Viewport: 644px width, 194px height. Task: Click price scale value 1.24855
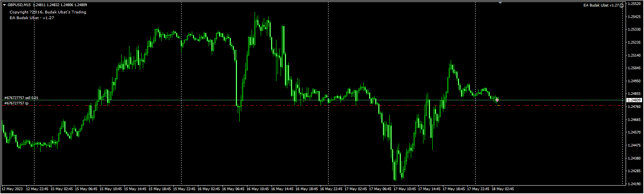pyautogui.click(x=635, y=94)
